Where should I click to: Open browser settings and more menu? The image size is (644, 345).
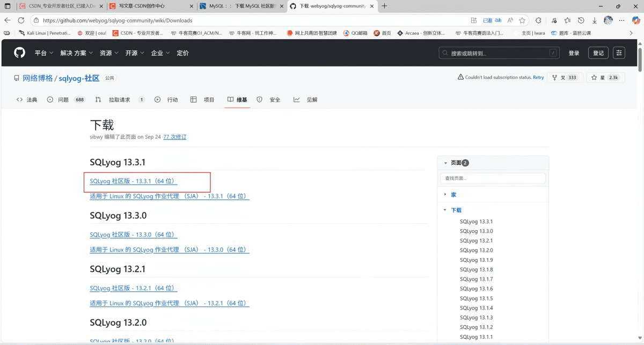tap(622, 20)
